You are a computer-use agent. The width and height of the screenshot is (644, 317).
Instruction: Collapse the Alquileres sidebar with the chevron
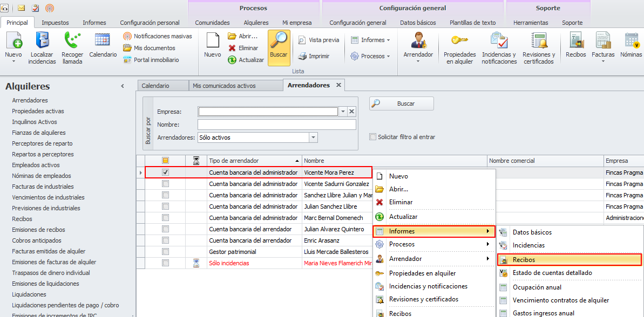point(123,86)
